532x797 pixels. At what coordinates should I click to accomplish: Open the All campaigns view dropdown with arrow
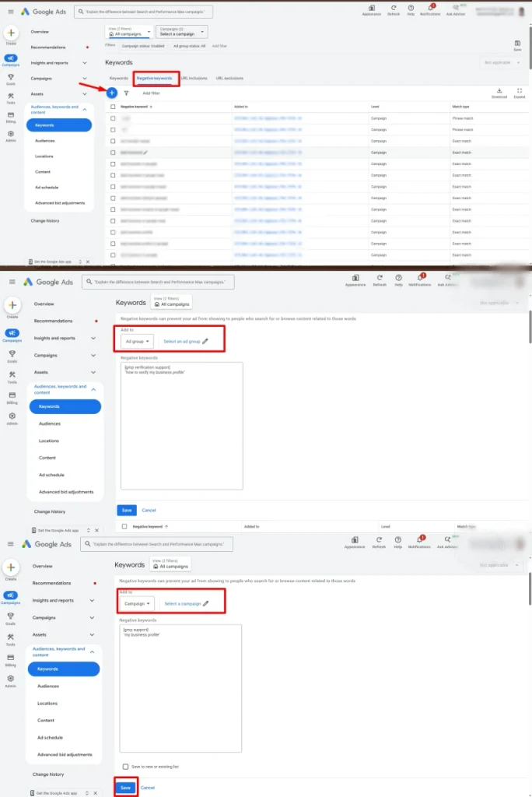(x=129, y=32)
